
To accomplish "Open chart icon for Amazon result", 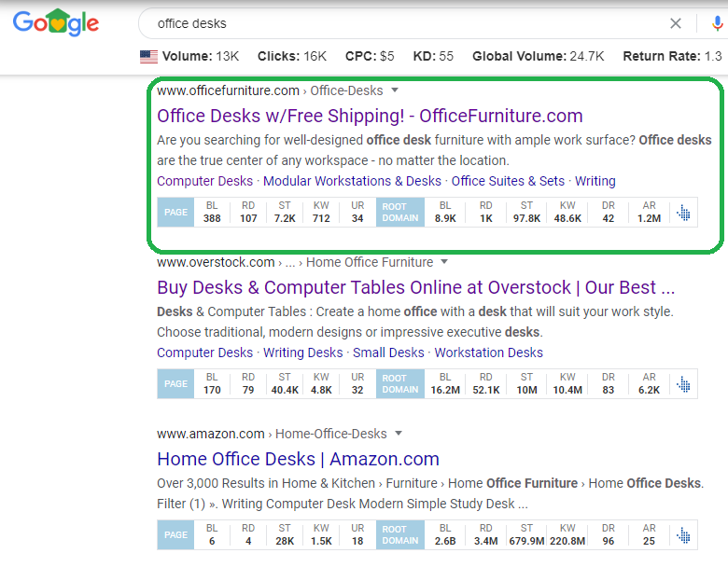I will click(x=683, y=535).
